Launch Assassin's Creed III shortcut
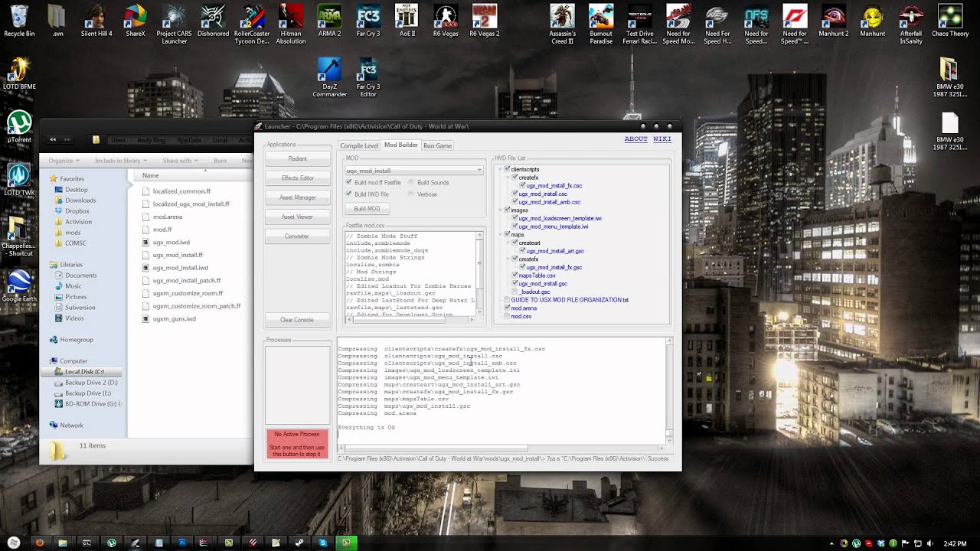 pyautogui.click(x=562, y=24)
